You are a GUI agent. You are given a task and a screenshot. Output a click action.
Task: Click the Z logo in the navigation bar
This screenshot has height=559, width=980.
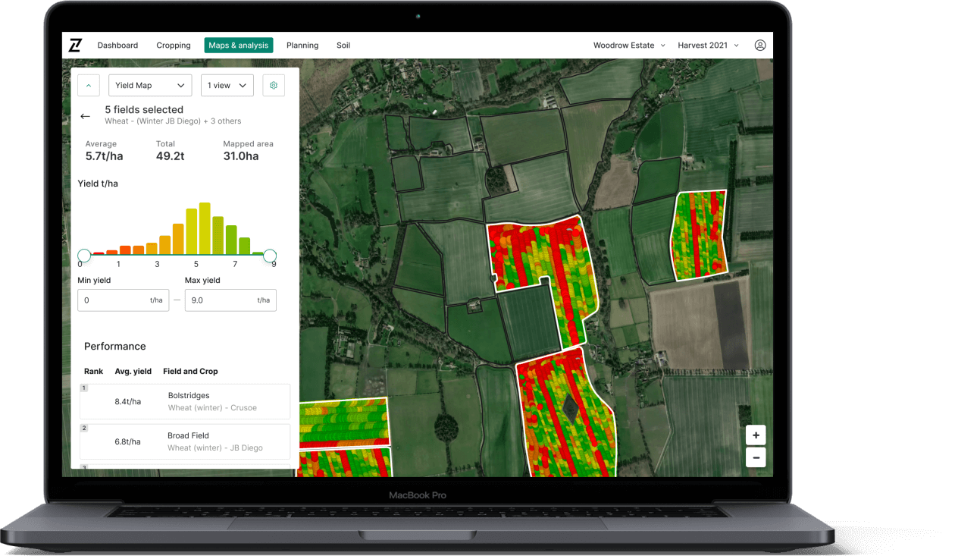[x=75, y=45]
